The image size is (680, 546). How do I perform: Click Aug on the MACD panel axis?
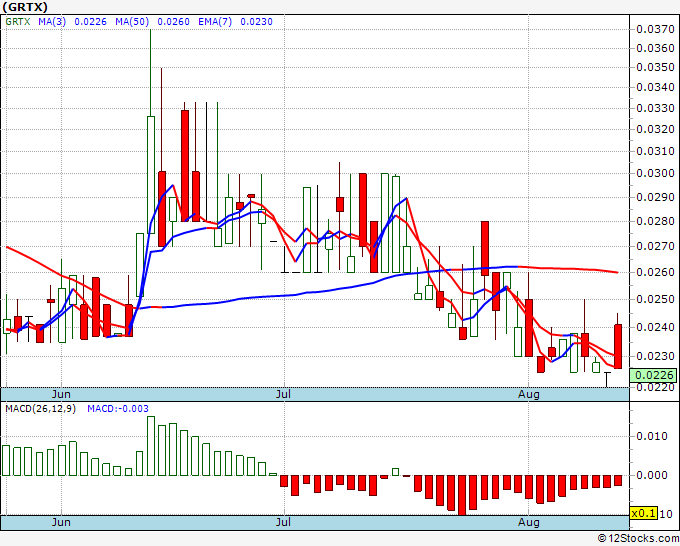click(x=529, y=522)
